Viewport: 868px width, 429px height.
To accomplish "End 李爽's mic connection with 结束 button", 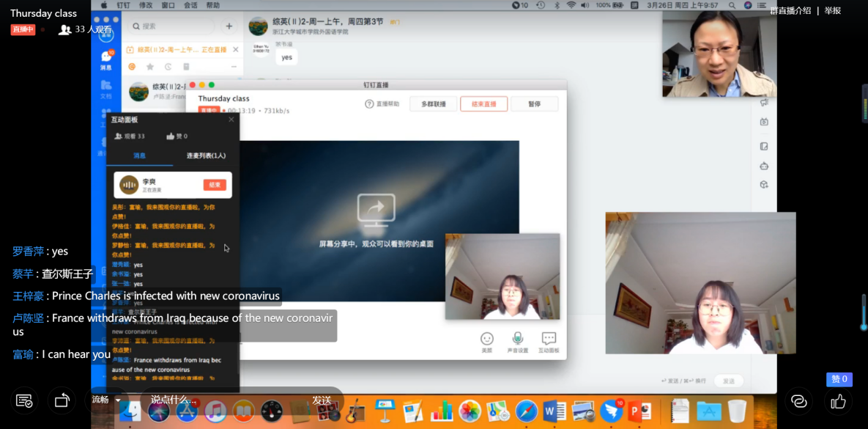I will [215, 185].
